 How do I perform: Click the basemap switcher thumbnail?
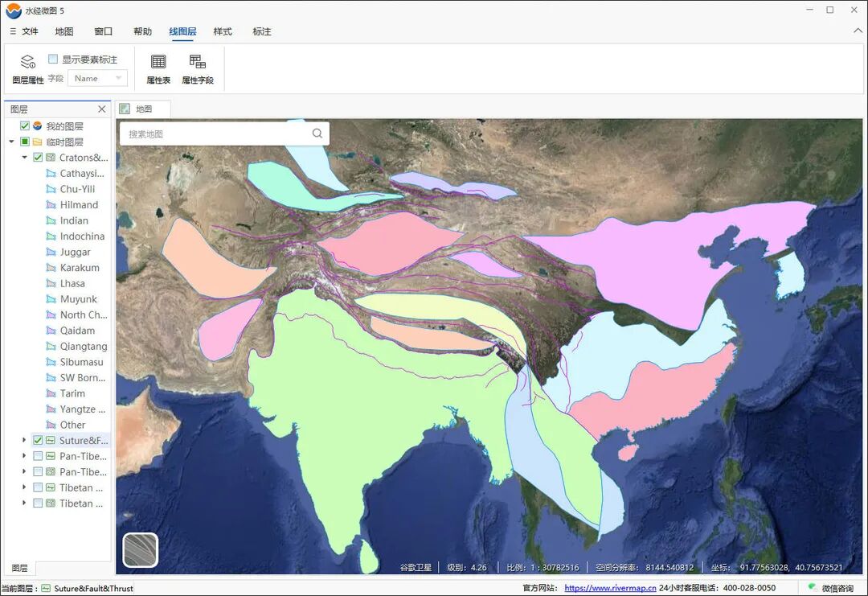point(141,550)
